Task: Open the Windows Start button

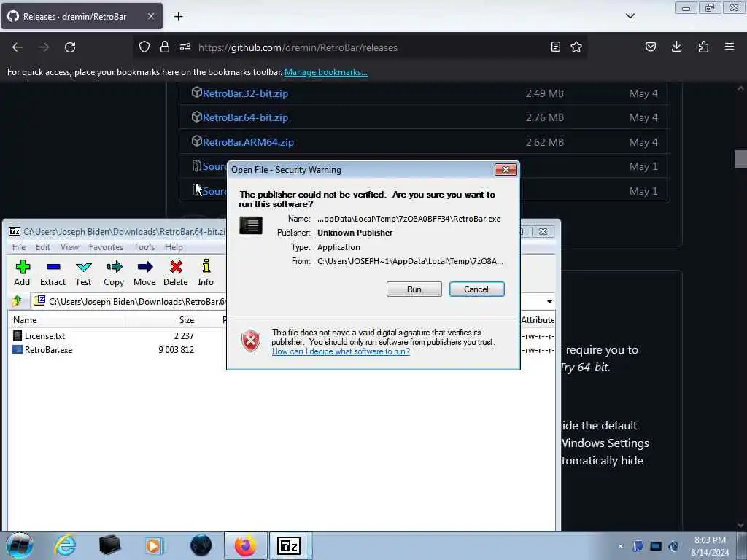Action: (20, 545)
